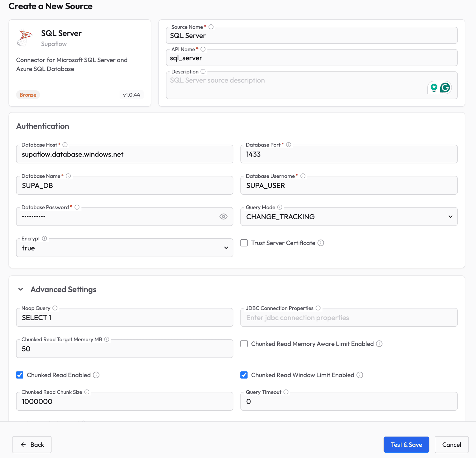Click the Test & Save button
The image size is (476, 458).
coord(406,445)
